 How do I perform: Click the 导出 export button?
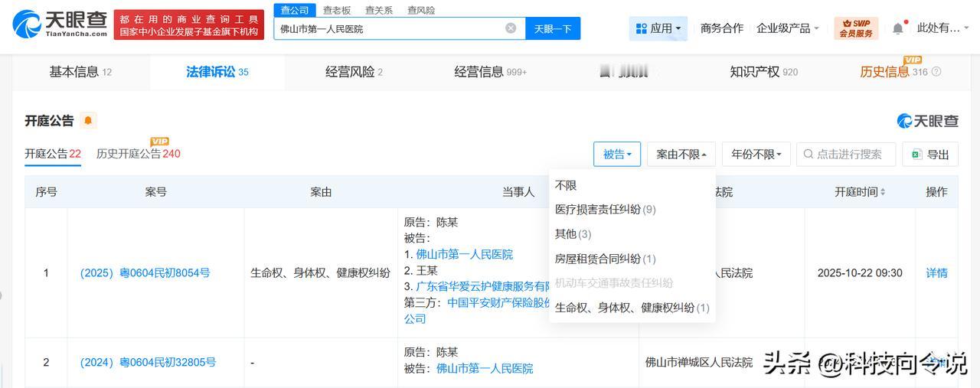tap(930, 154)
